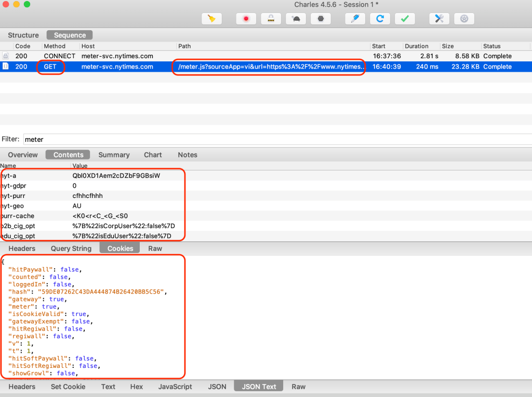Viewport: 532px width, 397px height.
Task: Sort by the Duration column header
Action: pyautogui.click(x=417, y=46)
